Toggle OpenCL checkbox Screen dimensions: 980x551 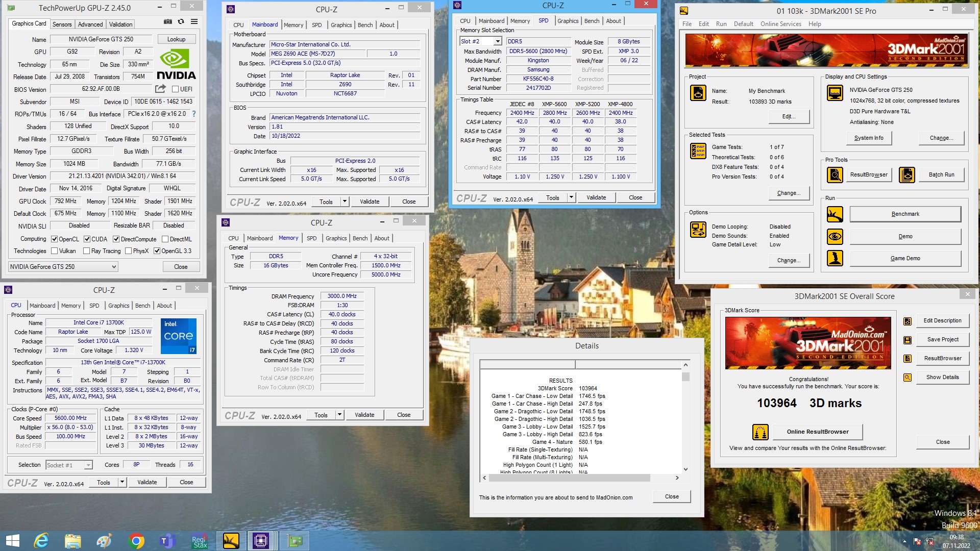(54, 239)
